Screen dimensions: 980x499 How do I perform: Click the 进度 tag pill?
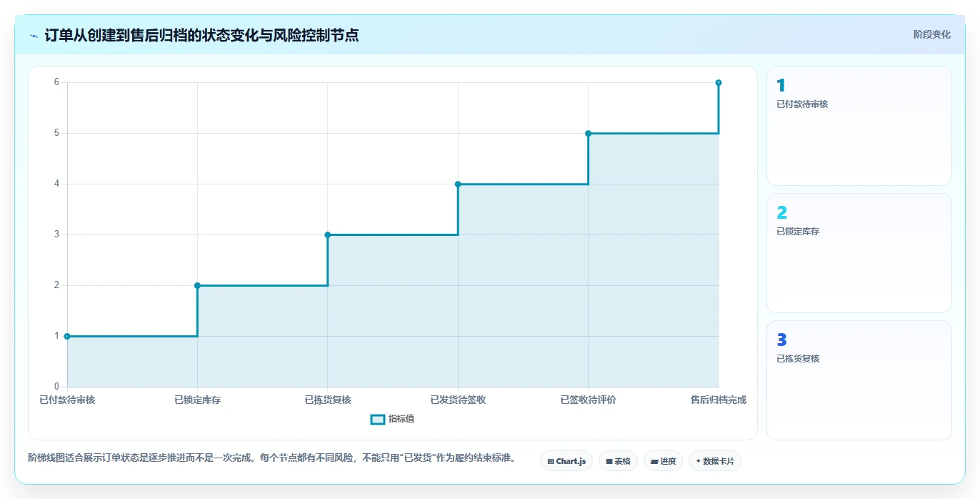pyautogui.click(x=663, y=462)
